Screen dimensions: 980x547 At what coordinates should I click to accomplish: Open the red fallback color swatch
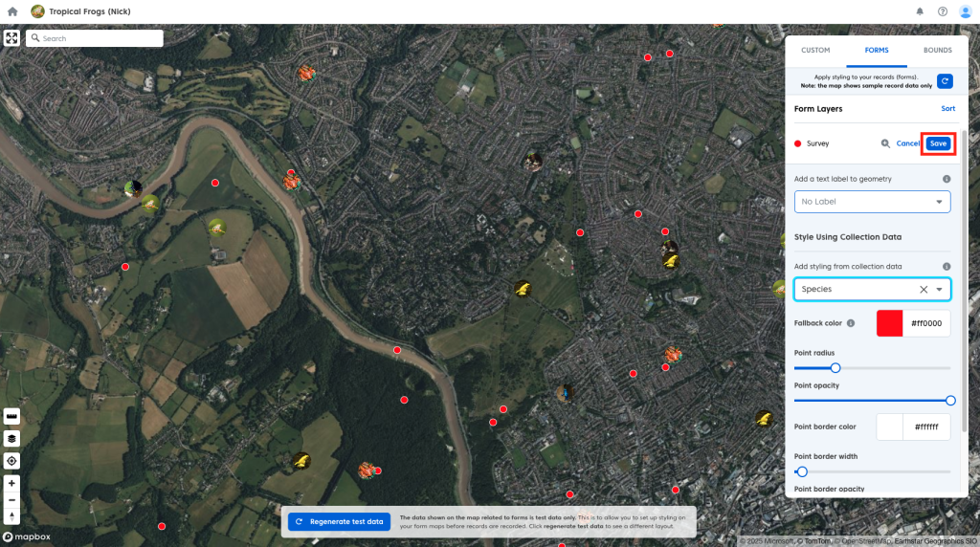click(890, 323)
